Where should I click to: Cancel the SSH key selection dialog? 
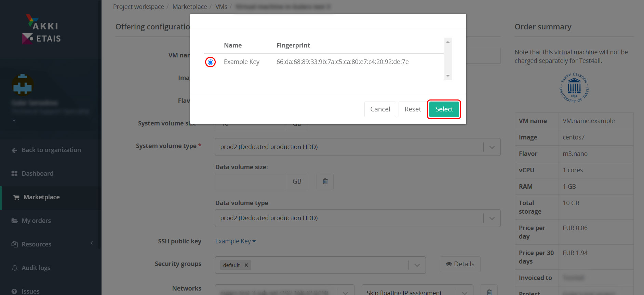(x=380, y=109)
